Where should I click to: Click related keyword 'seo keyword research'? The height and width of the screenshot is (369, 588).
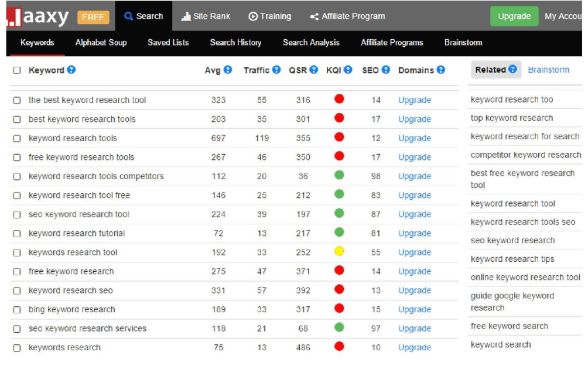[512, 240]
